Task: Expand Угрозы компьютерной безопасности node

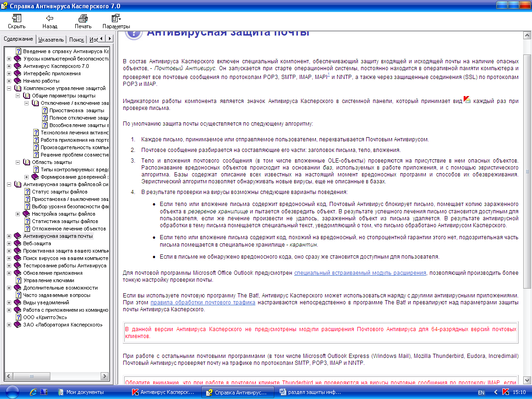Action: (x=9, y=59)
